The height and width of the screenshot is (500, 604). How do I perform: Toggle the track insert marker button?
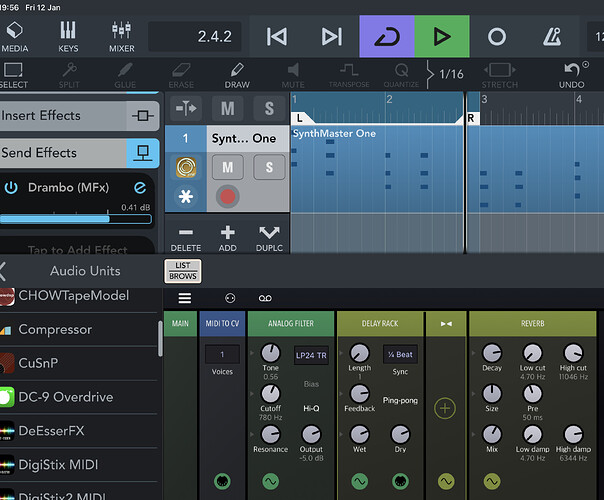[x=186, y=108]
